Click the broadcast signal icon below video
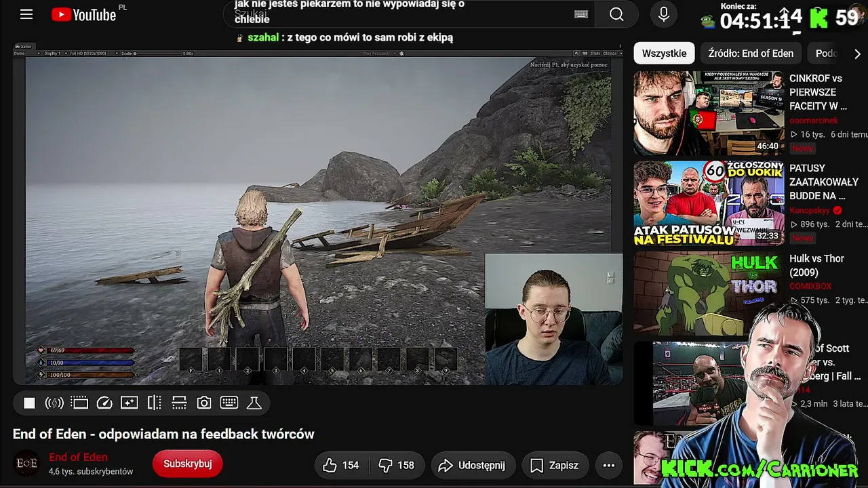868x488 pixels. (54, 403)
